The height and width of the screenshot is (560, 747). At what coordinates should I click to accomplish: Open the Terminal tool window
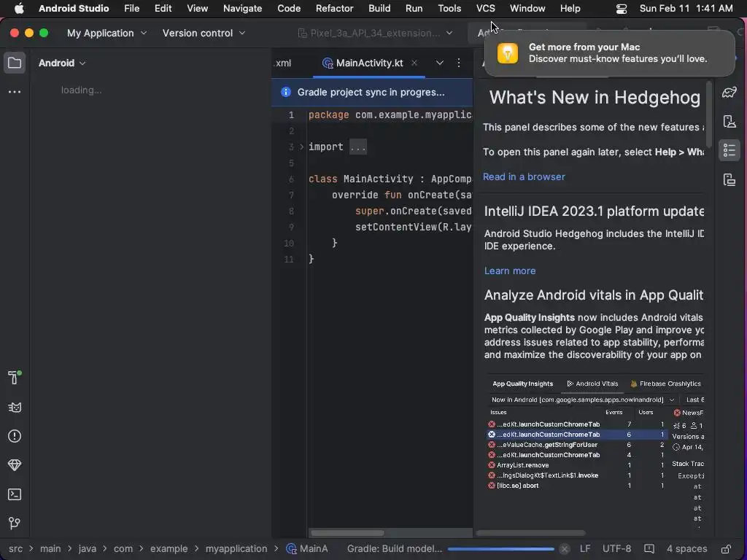pos(15,495)
